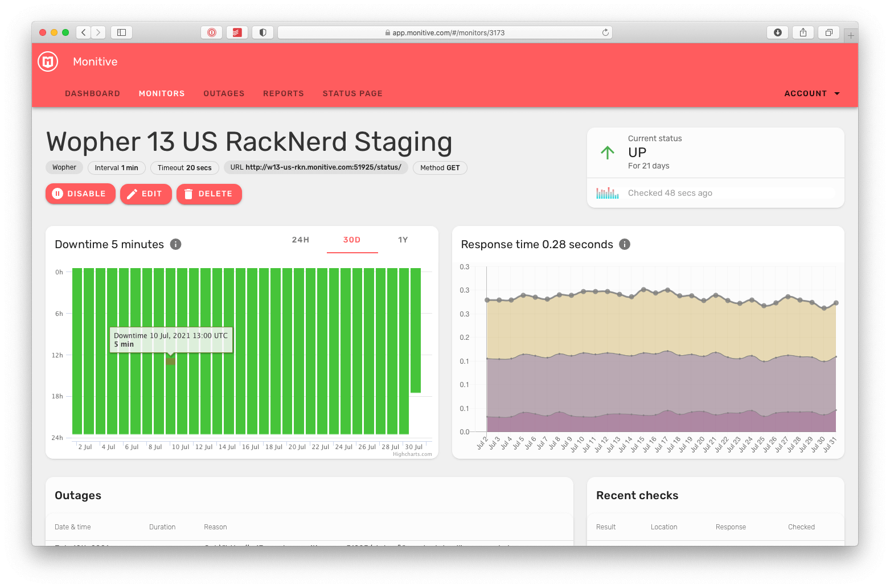Click the 'Response' column header
Screen dimensions: 890x588
[x=731, y=527]
